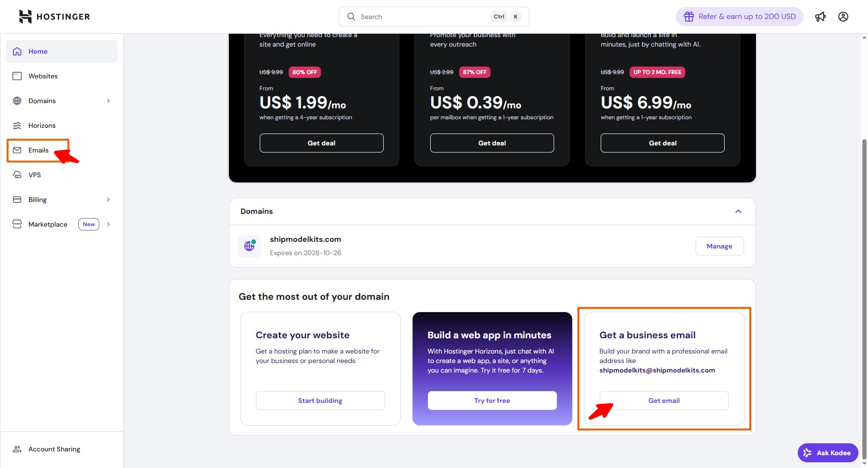Expand the Billing sidebar submenu chevron

108,200
